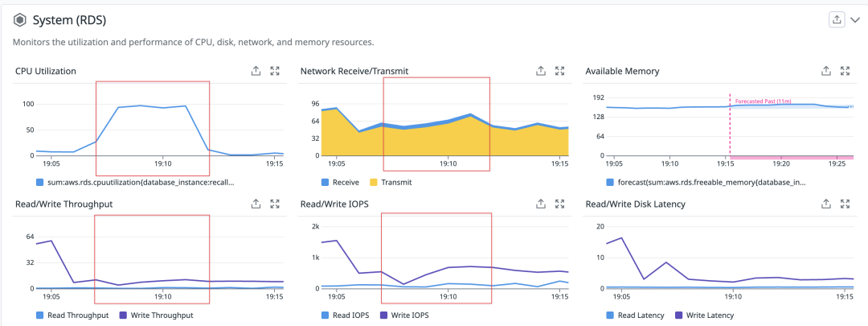868x326 pixels.
Task: Select the Write Throughput legend label
Action: pyautogui.click(x=162, y=315)
